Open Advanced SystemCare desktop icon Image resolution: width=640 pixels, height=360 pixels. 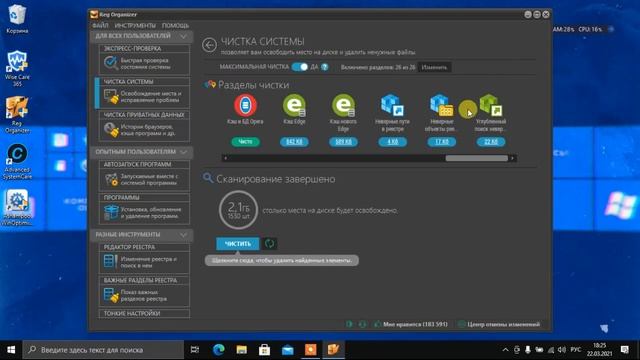click(17, 161)
